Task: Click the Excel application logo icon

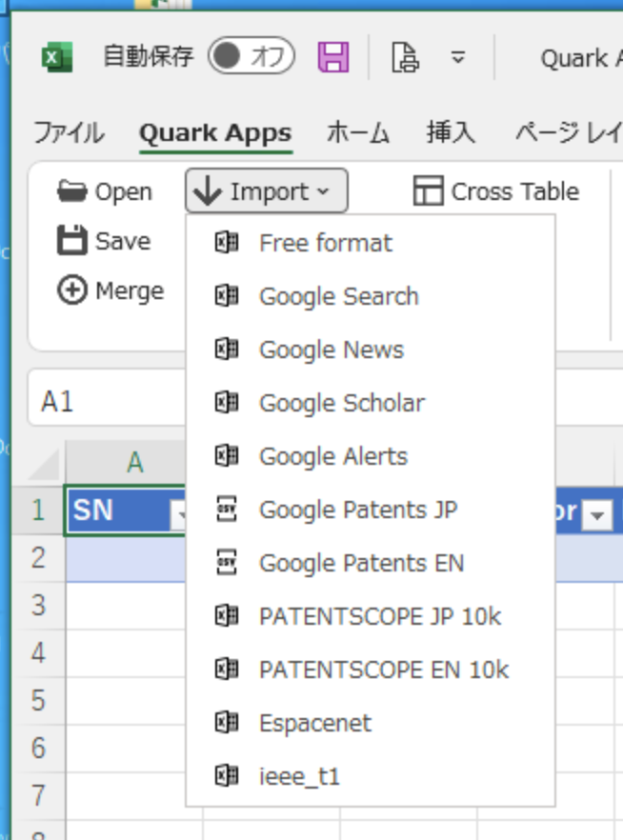Action: click(57, 56)
